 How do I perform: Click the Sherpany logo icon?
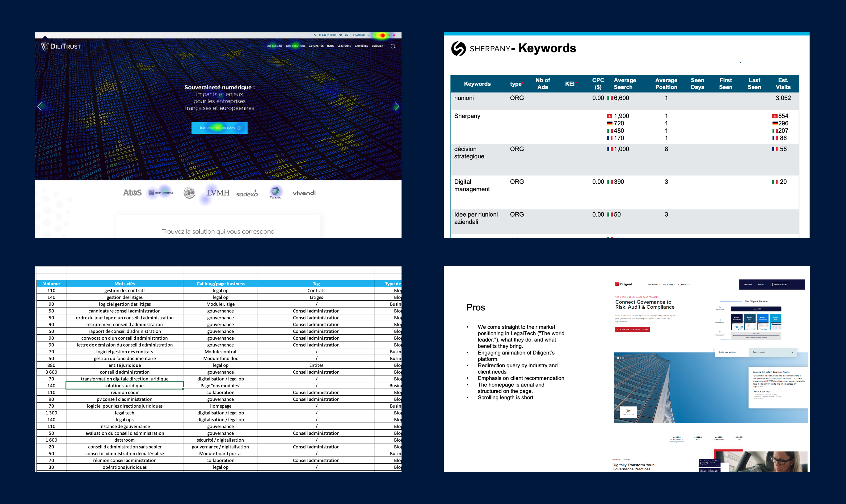coord(458,48)
